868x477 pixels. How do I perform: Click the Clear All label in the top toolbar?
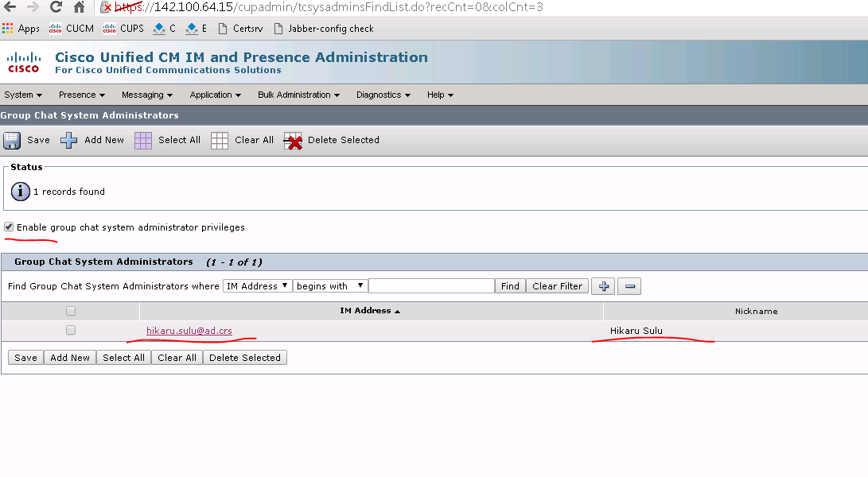coord(254,140)
